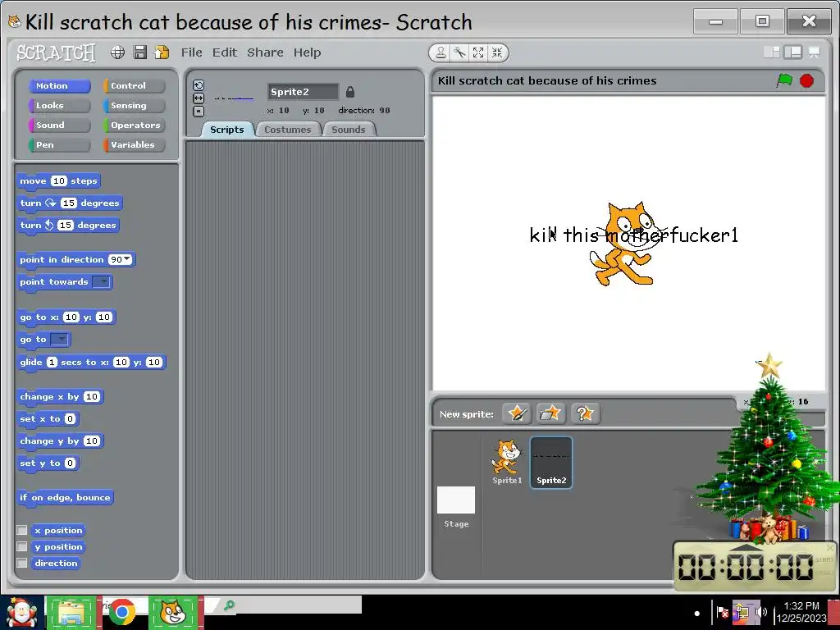Switch to full stage view mode
The height and width of the screenshot is (630, 840).
coord(792,52)
